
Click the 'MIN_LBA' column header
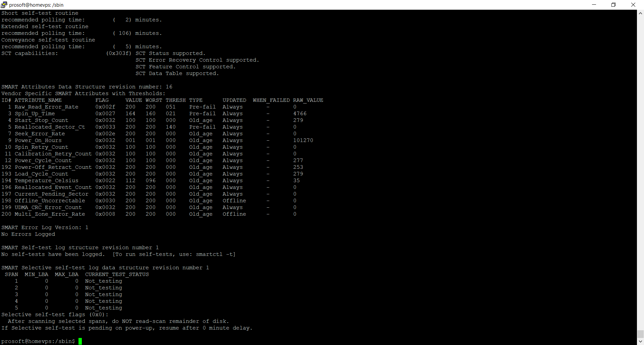37,274
